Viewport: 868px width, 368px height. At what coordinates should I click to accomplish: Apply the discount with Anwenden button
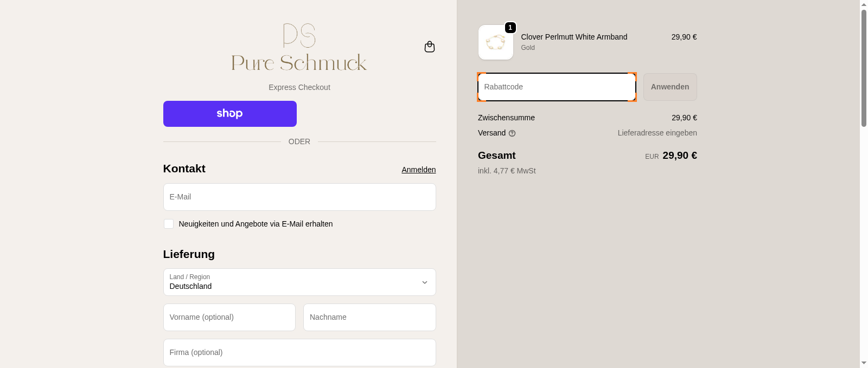pyautogui.click(x=669, y=87)
